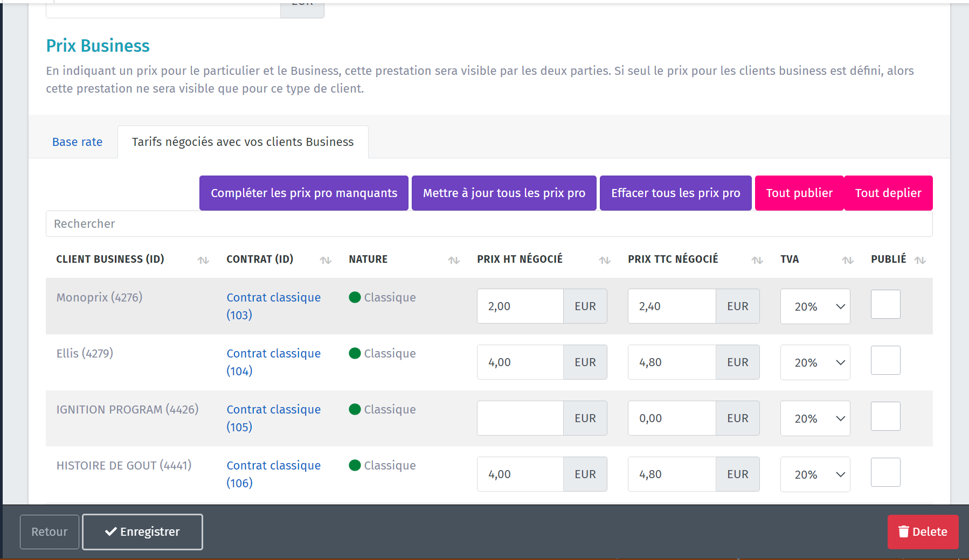Sort by Publié column arrows
This screenshot has height=560, width=969.
[x=920, y=260]
